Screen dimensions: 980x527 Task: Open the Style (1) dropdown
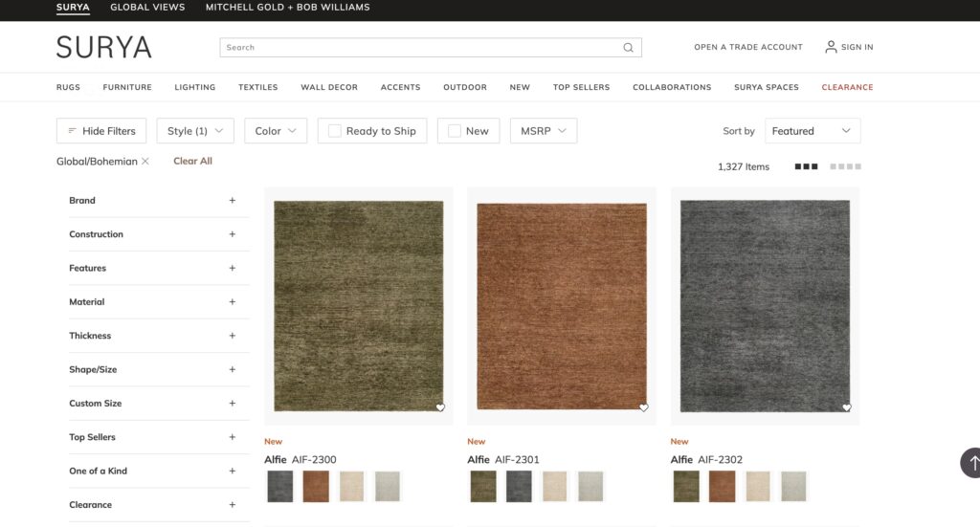click(x=195, y=131)
